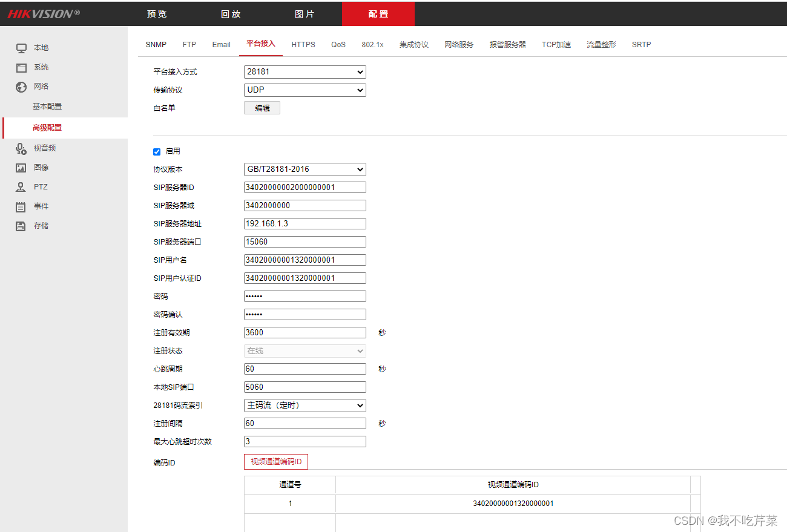Click the 通道号 cell showing 1
Image resolution: width=787 pixels, height=532 pixels.
tap(290, 504)
